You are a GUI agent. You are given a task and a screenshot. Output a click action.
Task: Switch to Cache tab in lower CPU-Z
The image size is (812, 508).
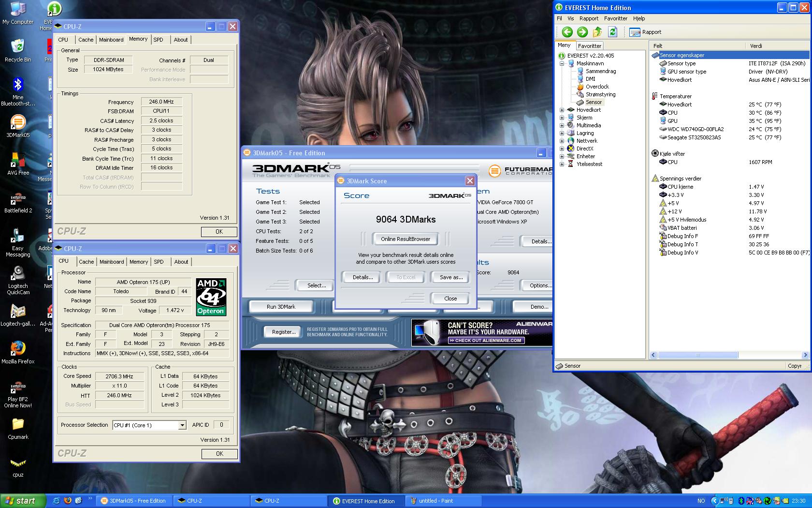pyautogui.click(x=86, y=262)
